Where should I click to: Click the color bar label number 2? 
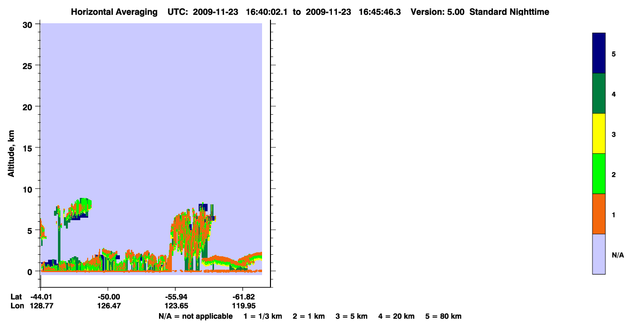tap(613, 174)
